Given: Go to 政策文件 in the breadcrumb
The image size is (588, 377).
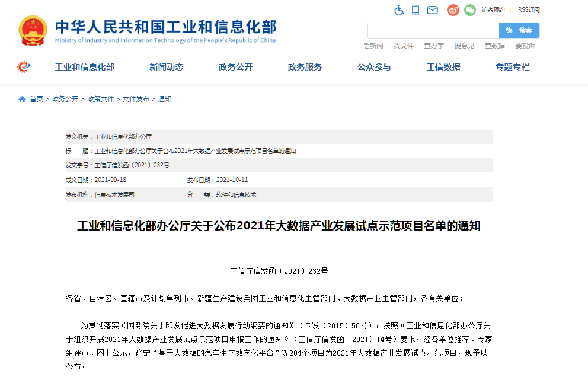Looking at the screenshot, I should 100,99.
